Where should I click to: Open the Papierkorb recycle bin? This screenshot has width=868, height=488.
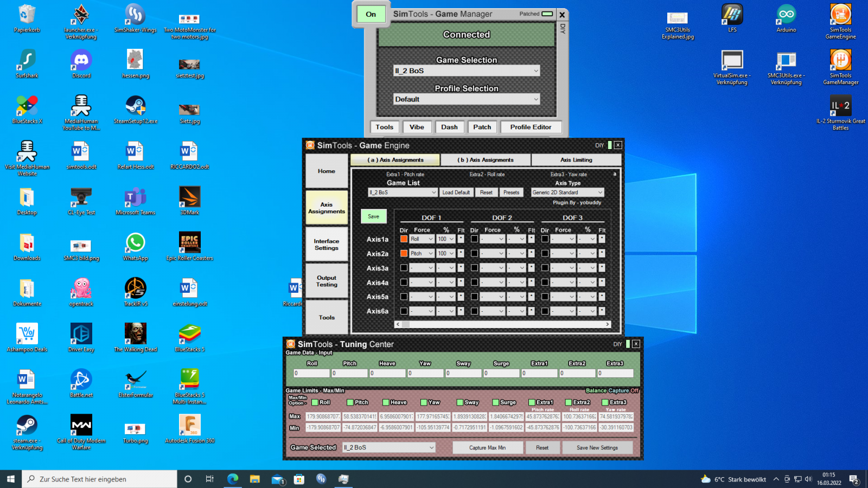click(x=27, y=18)
